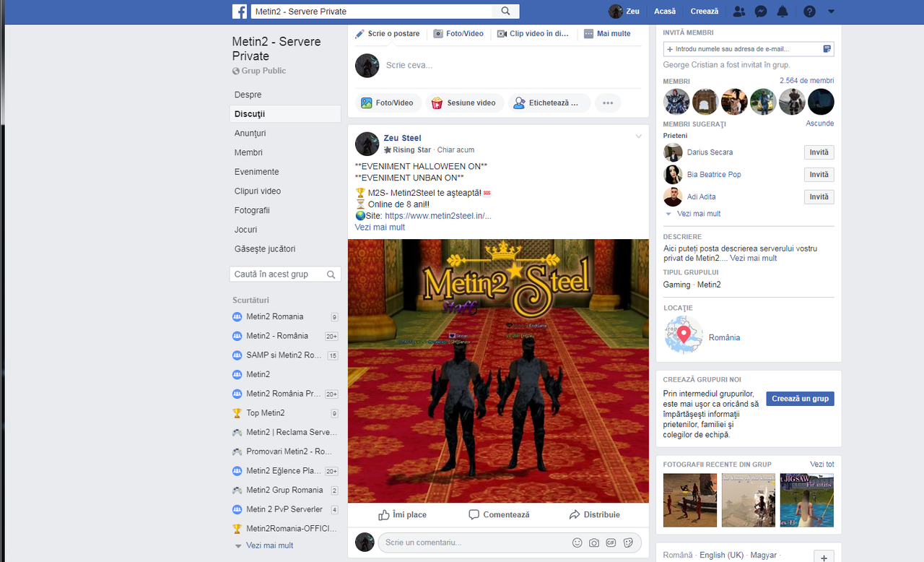Image resolution: width=924 pixels, height=562 pixels.
Task: Click the Foto/Video button below the composer
Action: click(x=388, y=103)
